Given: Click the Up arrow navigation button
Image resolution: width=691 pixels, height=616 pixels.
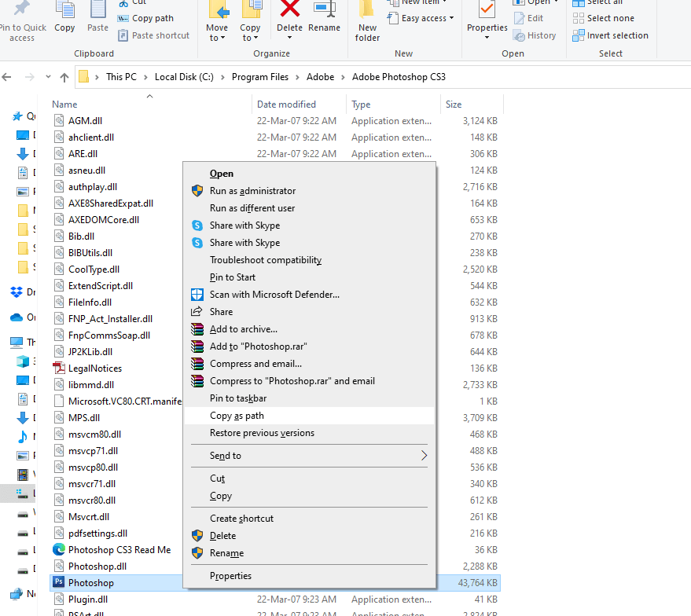Looking at the screenshot, I should (x=64, y=77).
